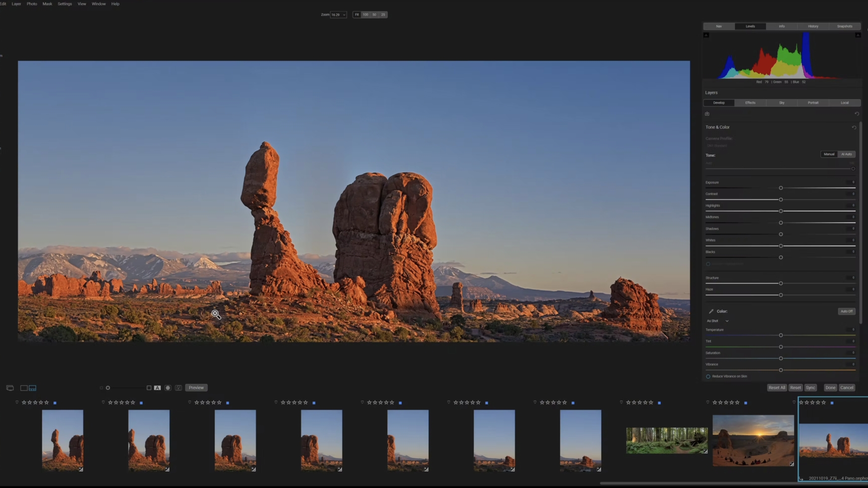Click the 'A' soft proofing icon in bottom toolbar
Screen dimensions: 868x488
coord(157,388)
